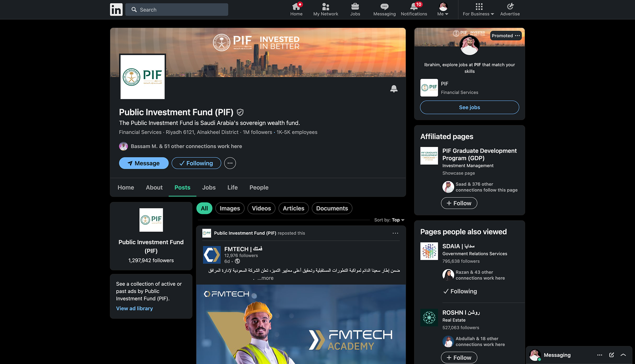
Task: Click the verified badge next to PIF name
Action: tap(240, 112)
